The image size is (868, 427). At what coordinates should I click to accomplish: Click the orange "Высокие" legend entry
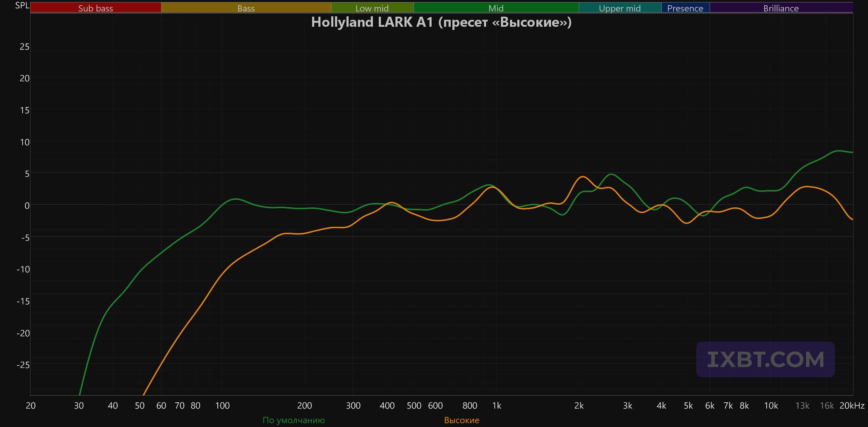pyautogui.click(x=462, y=420)
